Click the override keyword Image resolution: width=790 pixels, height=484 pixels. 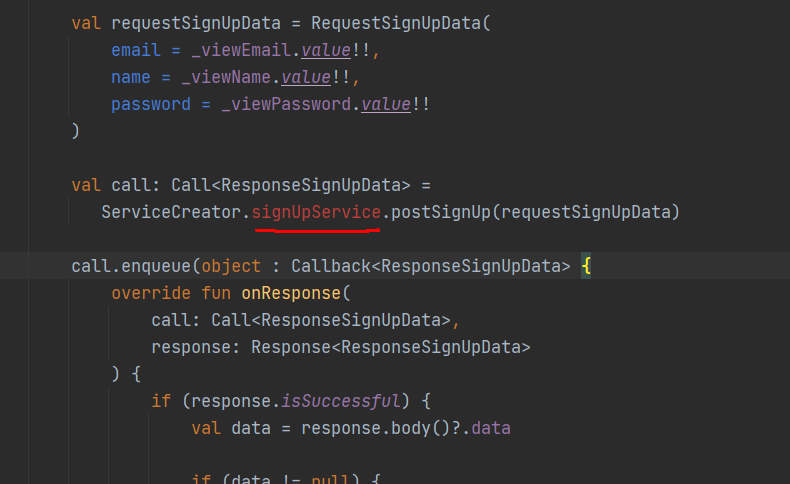(x=151, y=293)
